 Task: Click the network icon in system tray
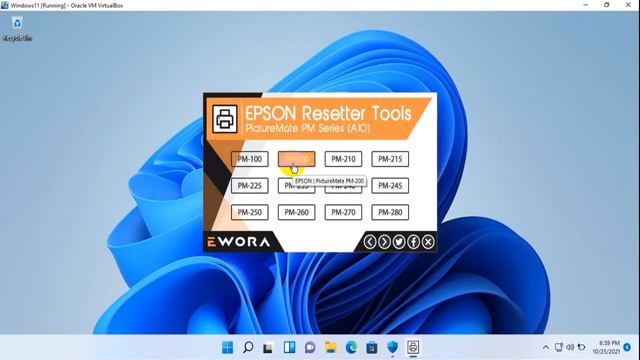(x=558, y=347)
